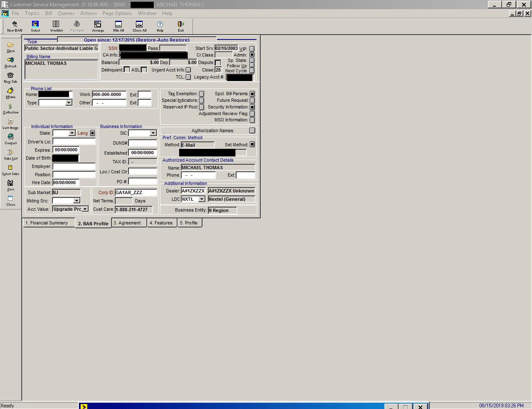Viewport: 532px width, 409px height.
Task: Click the Refresh sidebar icon
Action: (10, 62)
